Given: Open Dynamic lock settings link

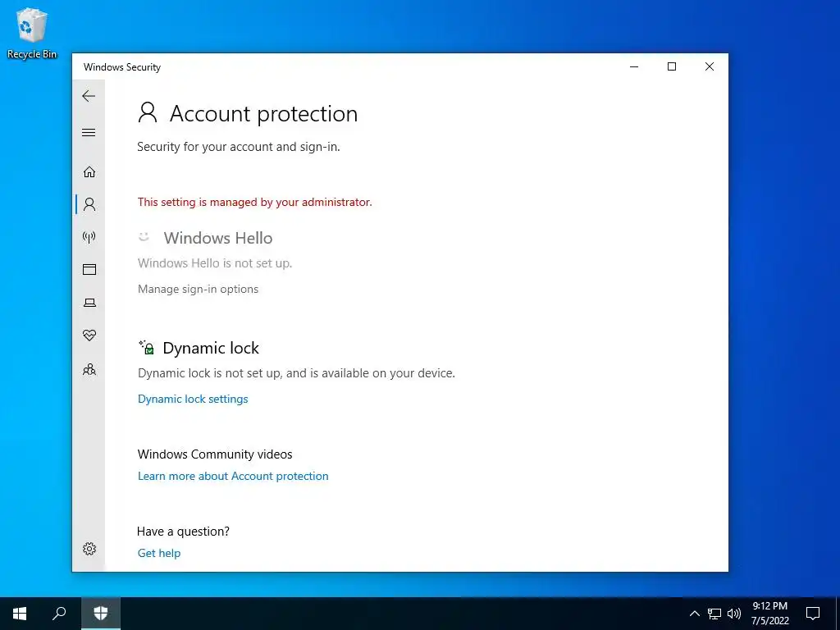Looking at the screenshot, I should pos(193,399).
